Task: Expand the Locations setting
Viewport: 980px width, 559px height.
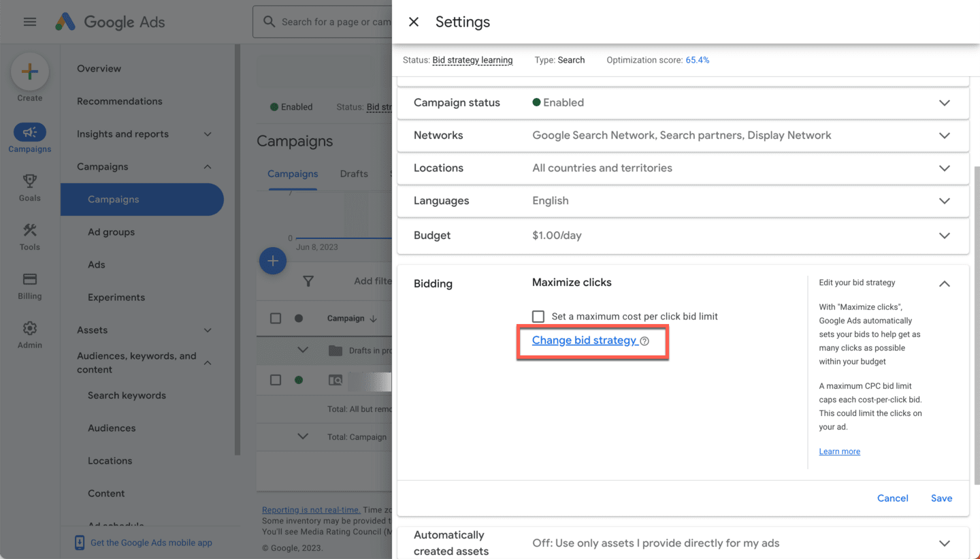Action: point(945,168)
